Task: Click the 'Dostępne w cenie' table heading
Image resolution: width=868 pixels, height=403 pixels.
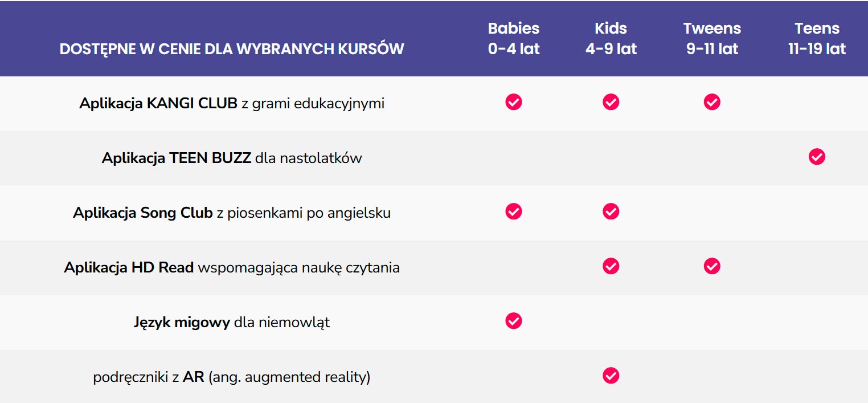Action: click(232, 48)
